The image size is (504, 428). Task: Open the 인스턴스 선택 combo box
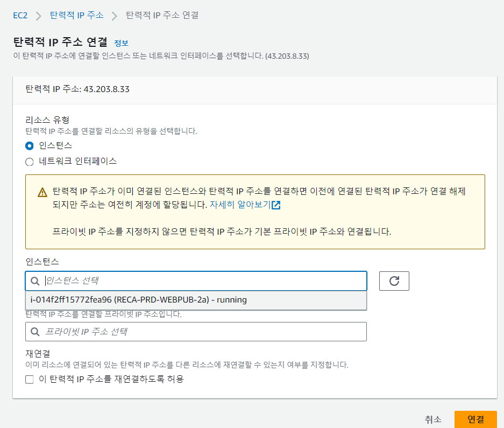tap(196, 281)
